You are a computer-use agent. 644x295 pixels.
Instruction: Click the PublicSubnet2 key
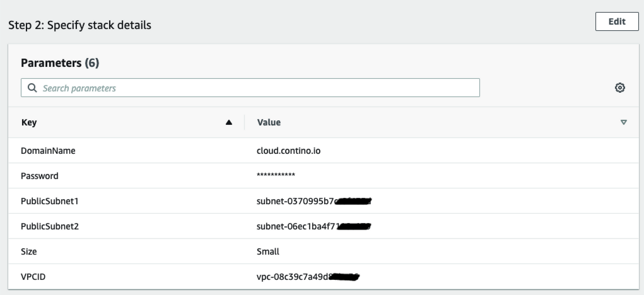click(50, 226)
